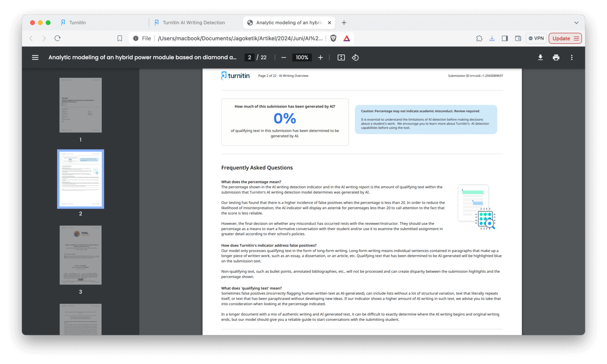The height and width of the screenshot is (364, 607).
Task: Open the PDF more options menu
Action: 571,57
